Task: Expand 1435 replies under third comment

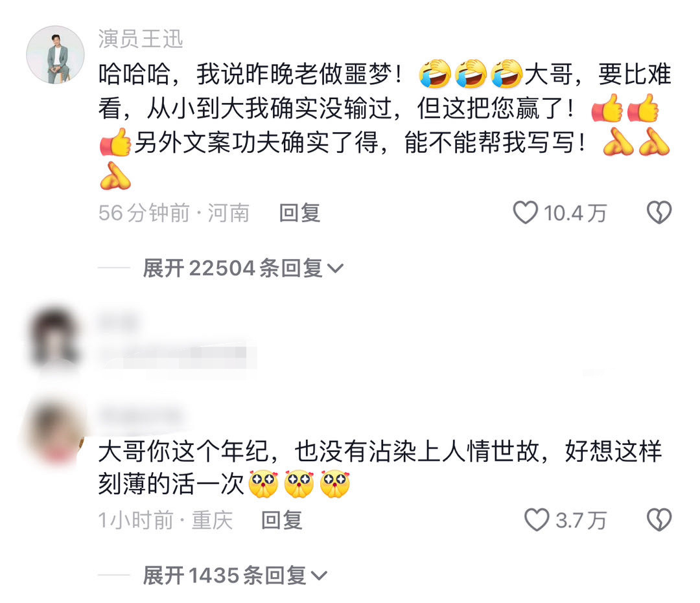Action: click(235, 575)
